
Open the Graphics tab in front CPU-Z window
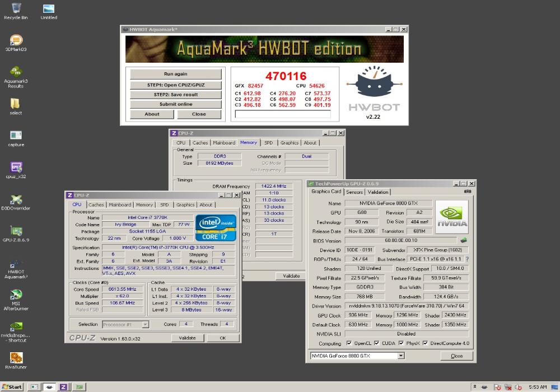coord(185,204)
